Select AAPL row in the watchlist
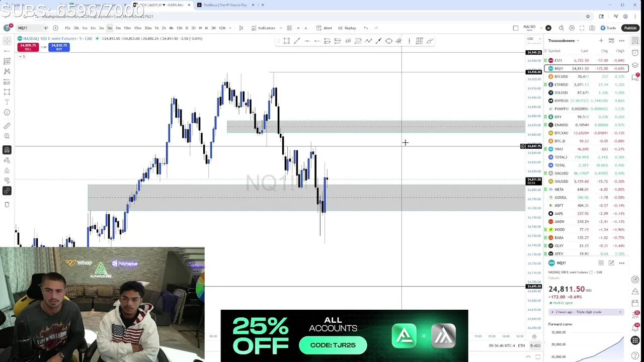This screenshot has height=362, width=644. pyautogui.click(x=586, y=213)
